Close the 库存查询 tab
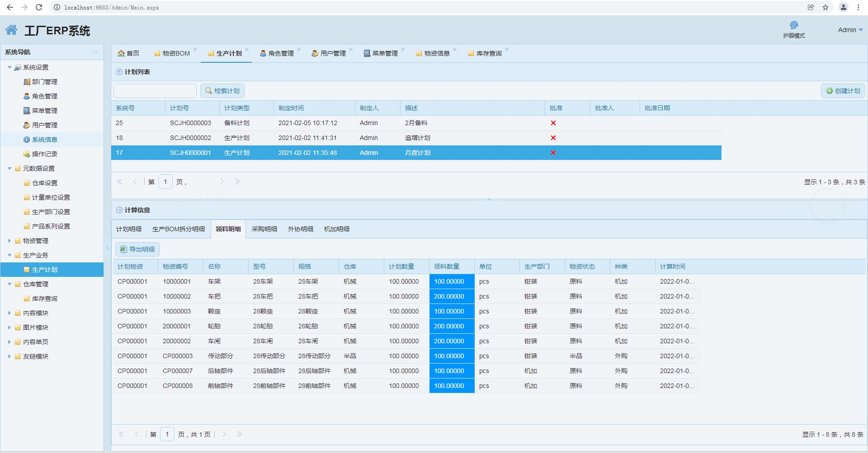 pos(507,50)
